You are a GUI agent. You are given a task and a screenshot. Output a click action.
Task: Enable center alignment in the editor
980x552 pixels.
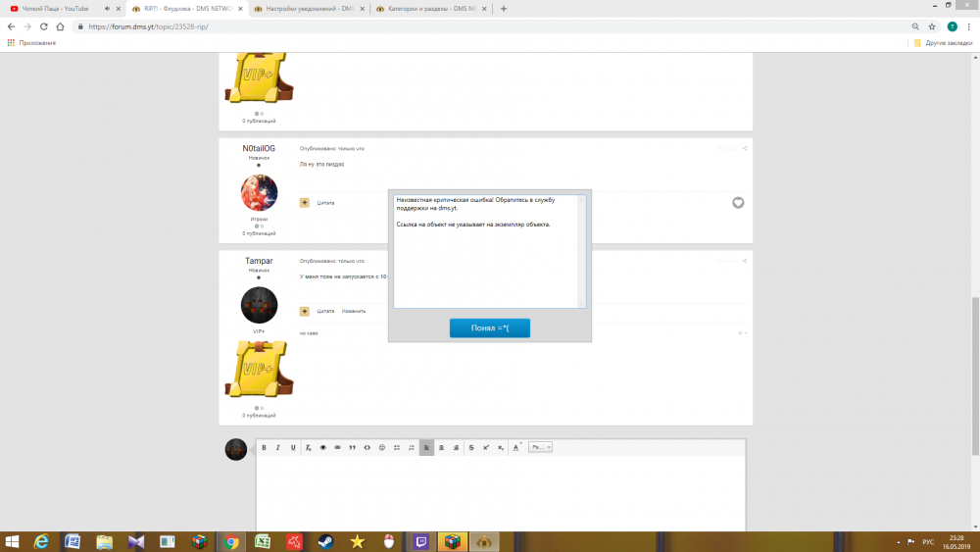pyautogui.click(x=441, y=447)
